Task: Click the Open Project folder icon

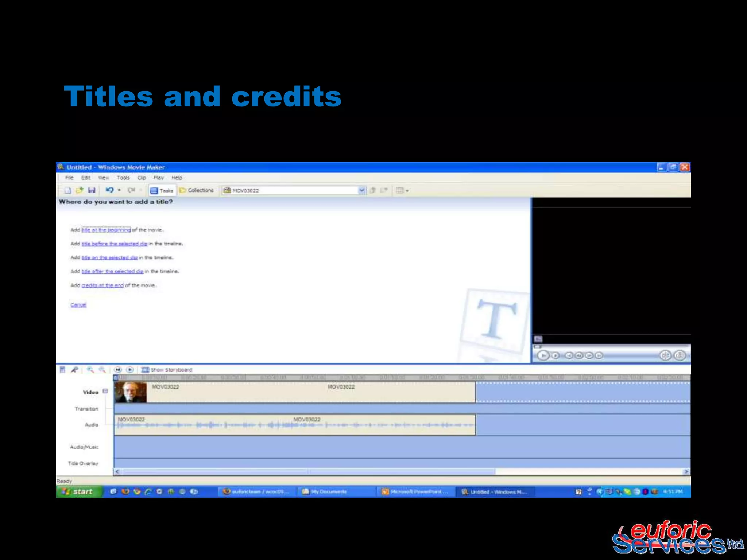Action: coord(80,190)
